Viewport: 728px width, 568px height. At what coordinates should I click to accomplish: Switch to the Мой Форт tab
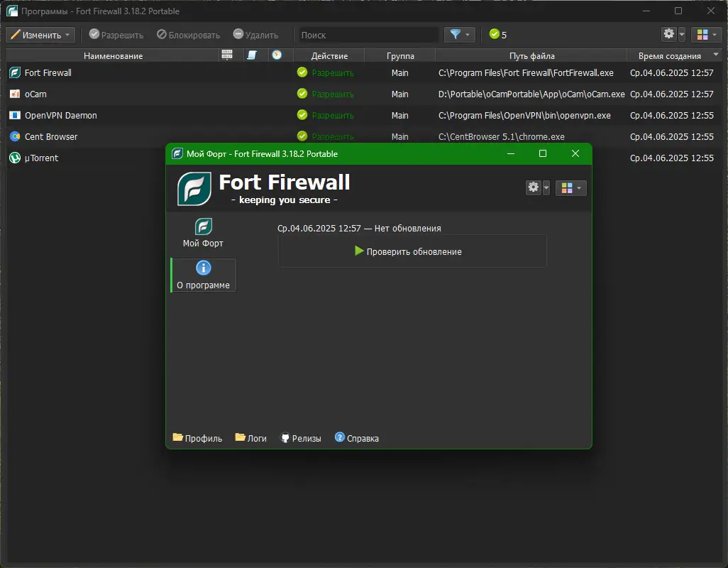coord(204,233)
